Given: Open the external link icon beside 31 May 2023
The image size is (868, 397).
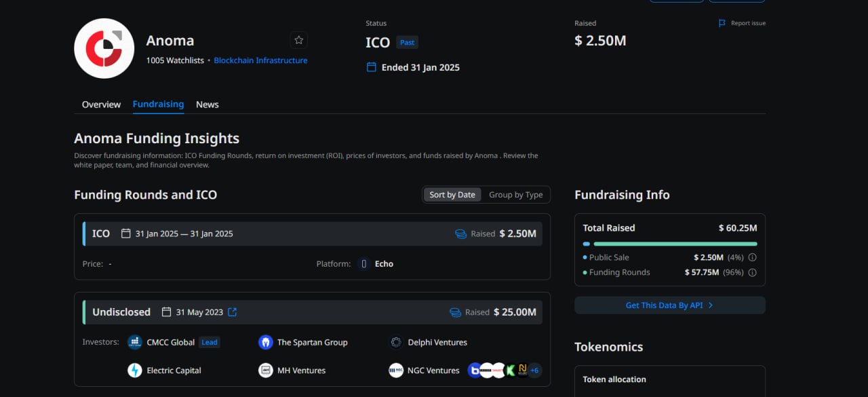Looking at the screenshot, I should click(233, 312).
